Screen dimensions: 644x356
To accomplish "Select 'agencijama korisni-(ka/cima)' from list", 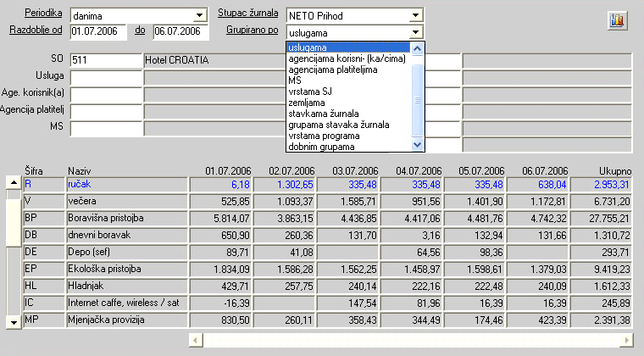I will tap(347, 58).
